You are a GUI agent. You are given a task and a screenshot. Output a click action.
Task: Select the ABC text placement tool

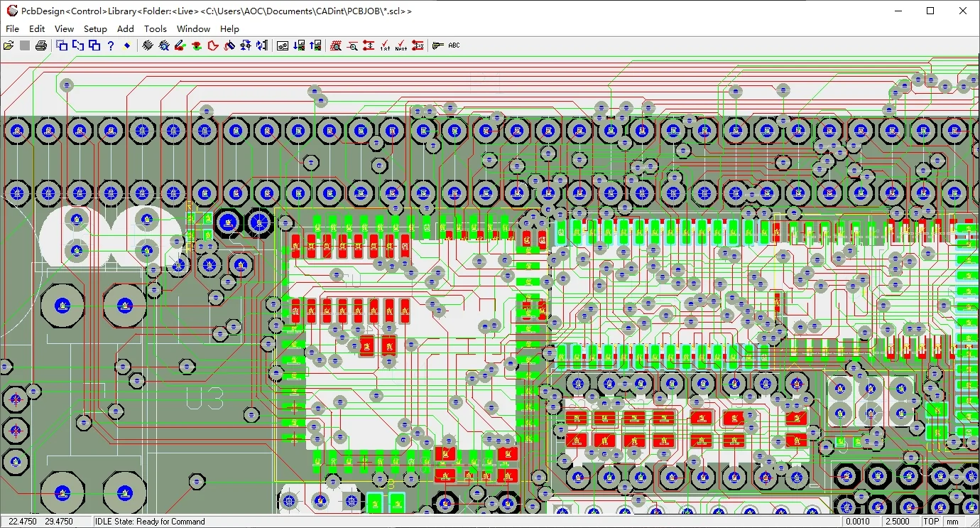[x=453, y=45]
